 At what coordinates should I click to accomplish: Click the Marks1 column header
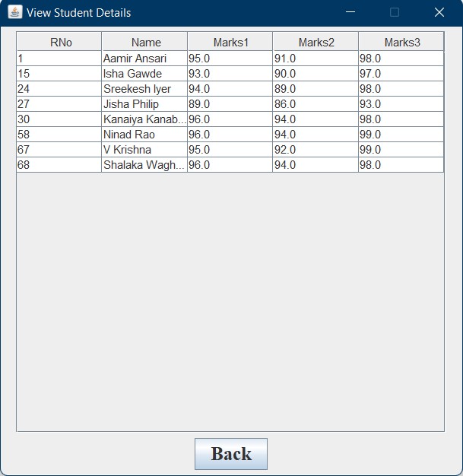[x=230, y=42]
